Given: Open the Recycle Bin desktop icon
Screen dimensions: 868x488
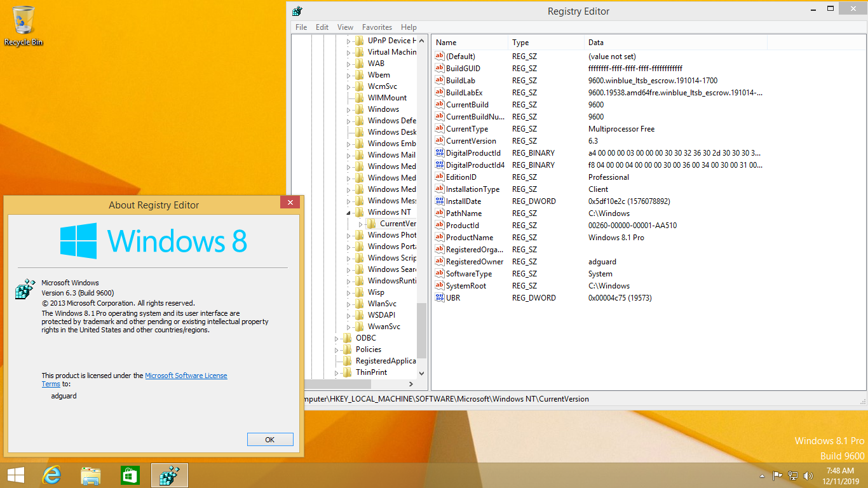Looking at the screenshot, I should [x=24, y=26].
